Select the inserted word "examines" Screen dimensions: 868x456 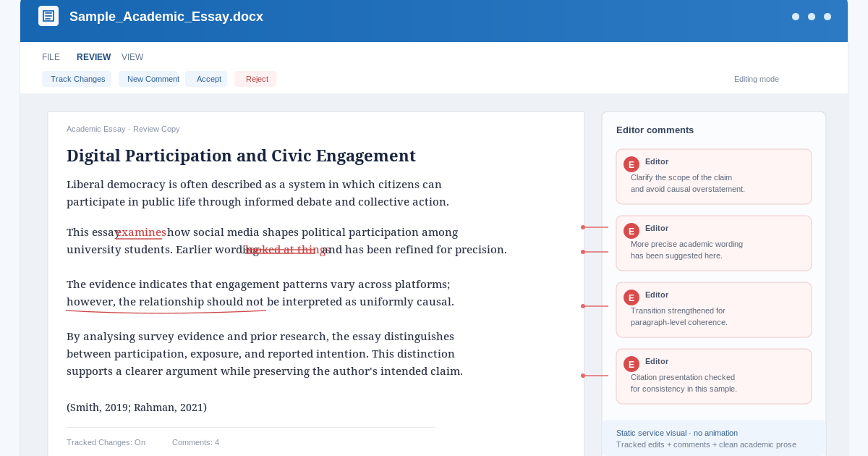point(142,232)
